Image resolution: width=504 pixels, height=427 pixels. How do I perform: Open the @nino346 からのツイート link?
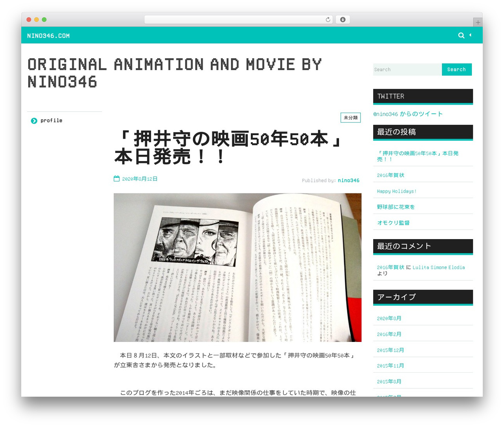[408, 114]
